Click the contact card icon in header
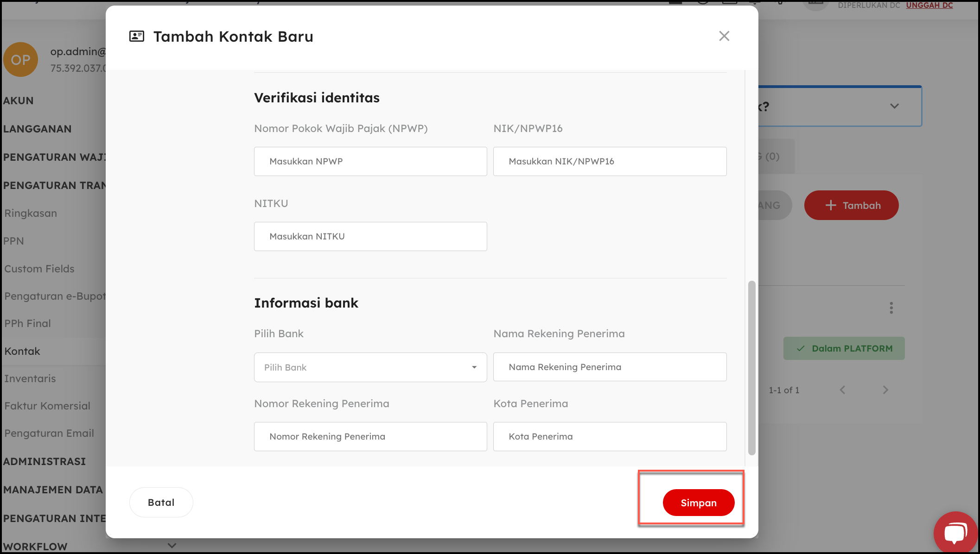This screenshot has height=554, width=980. tap(137, 36)
